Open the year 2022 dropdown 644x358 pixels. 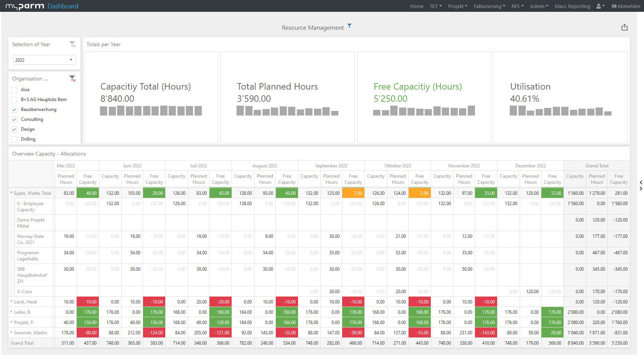44,60
